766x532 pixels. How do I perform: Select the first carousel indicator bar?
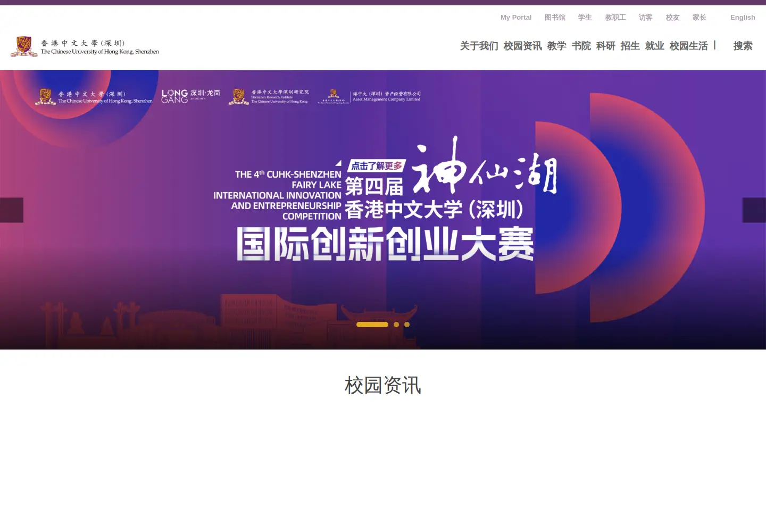tap(372, 325)
